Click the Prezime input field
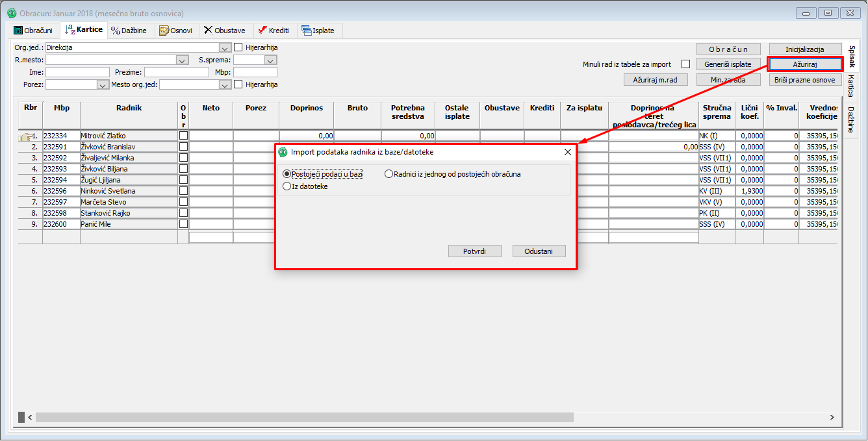This screenshot has height=441, width=868. pyautogui.click(x=177, y=72)
